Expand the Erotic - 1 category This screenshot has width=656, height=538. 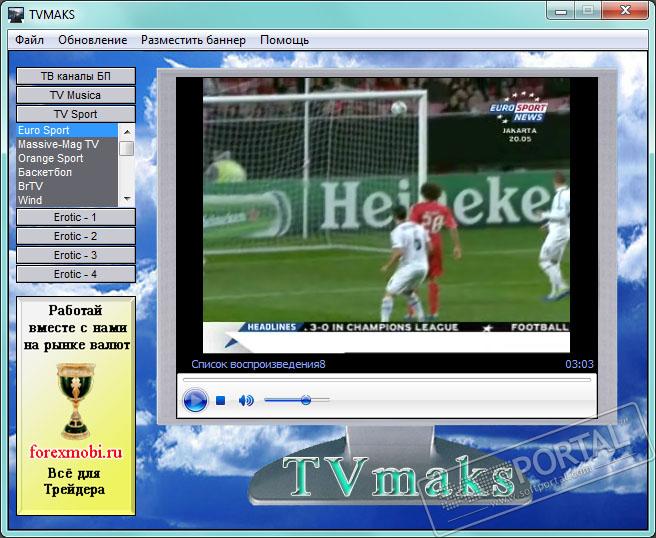(76, 217)
